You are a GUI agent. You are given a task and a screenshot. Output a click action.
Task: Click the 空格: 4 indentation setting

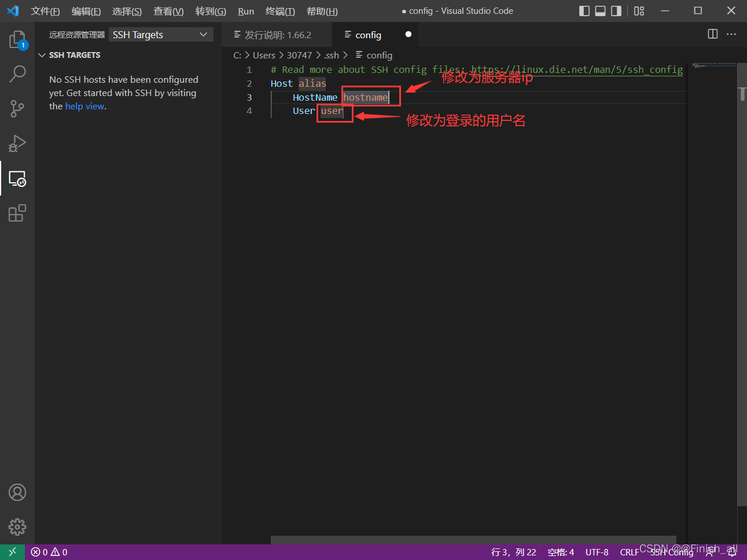tap(561, 552)
